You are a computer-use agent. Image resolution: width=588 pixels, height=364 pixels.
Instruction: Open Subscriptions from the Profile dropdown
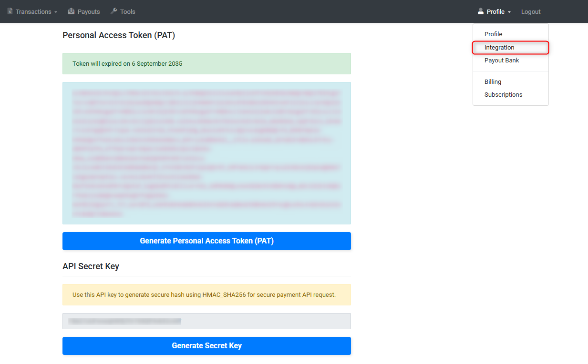503,94
